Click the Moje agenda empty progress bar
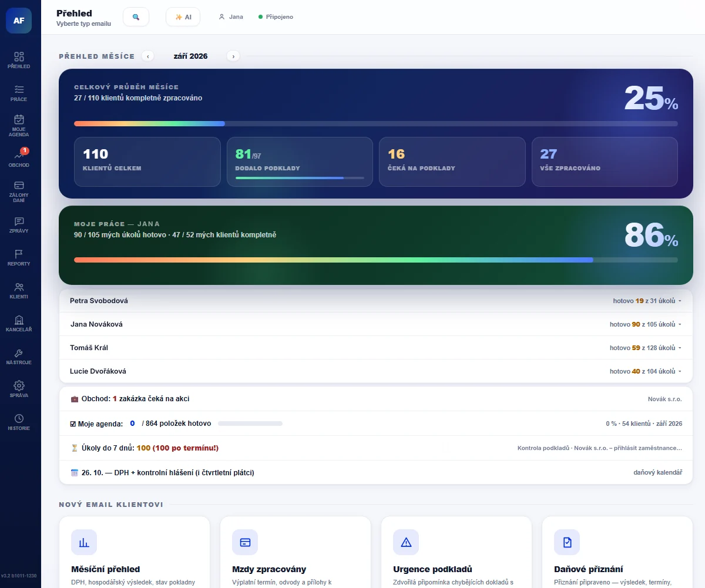This screenshot has width=705, height=588. tap(250, 424)
